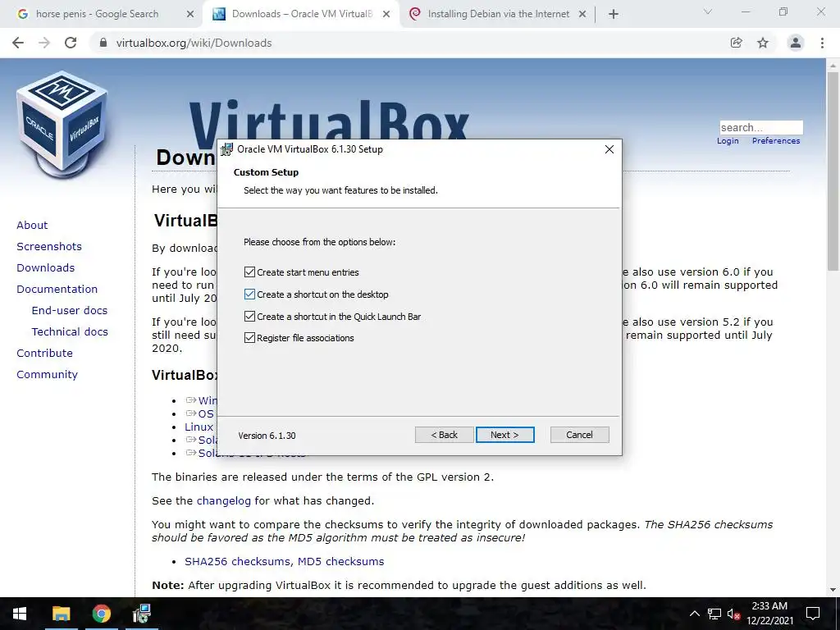Image resolution: width=840 pixels, height=630 pixels.
Task: Open Contribute in the sidebar
Action: coord(44,353)
